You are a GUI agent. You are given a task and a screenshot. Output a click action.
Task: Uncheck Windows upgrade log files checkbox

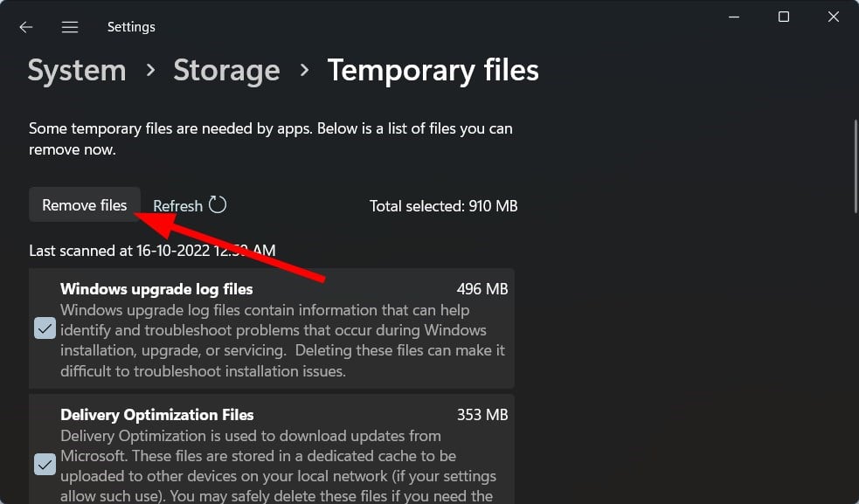(45, 328)
